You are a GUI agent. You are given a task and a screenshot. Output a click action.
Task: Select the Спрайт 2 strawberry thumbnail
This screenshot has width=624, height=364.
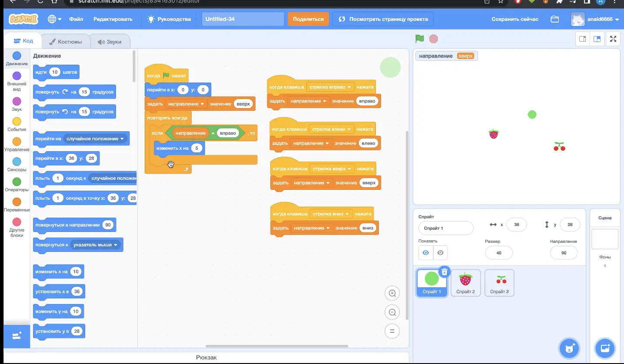tap(465, 283)
